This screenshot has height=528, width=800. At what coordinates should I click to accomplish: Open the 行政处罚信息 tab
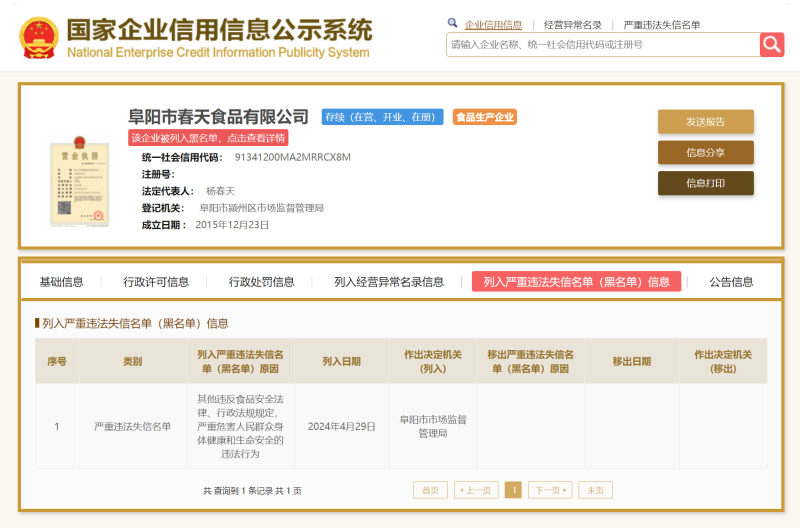(x=262, y=282)
